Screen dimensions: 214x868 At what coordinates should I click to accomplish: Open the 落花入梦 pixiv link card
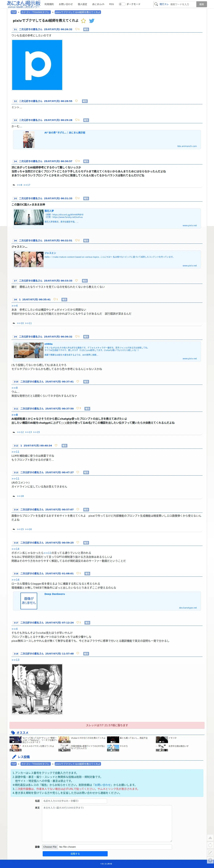pyautogui.click(x=107, y=218)
